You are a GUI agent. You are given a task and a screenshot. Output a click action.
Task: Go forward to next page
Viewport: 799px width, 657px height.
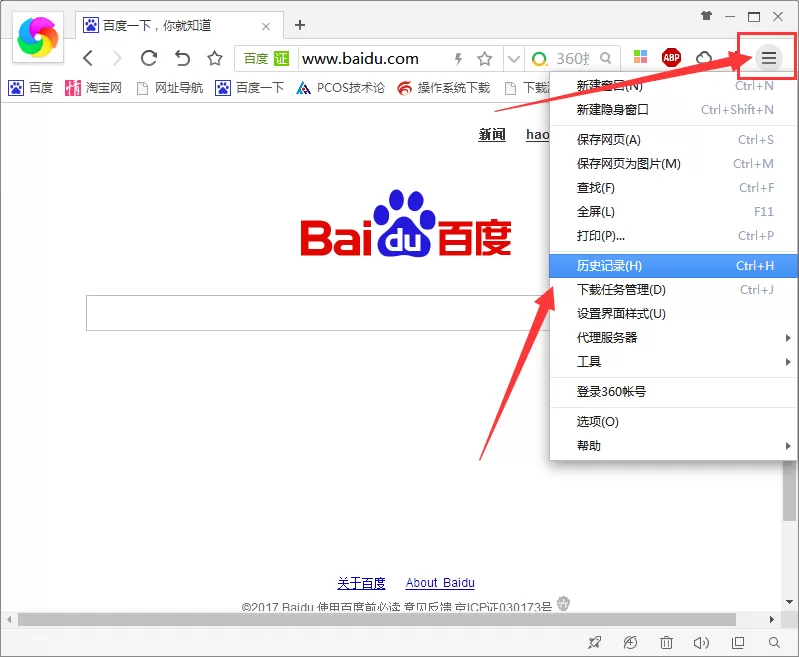pos(117,58)
